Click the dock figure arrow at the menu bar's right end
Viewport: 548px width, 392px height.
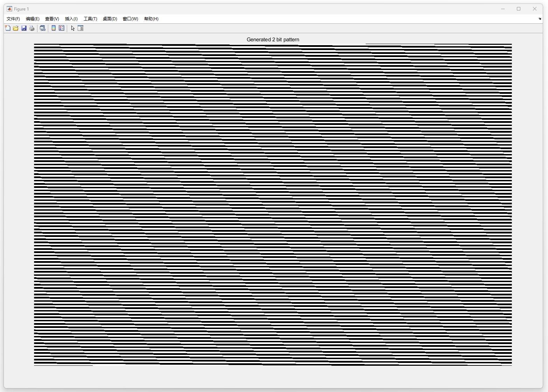(540, 19)
